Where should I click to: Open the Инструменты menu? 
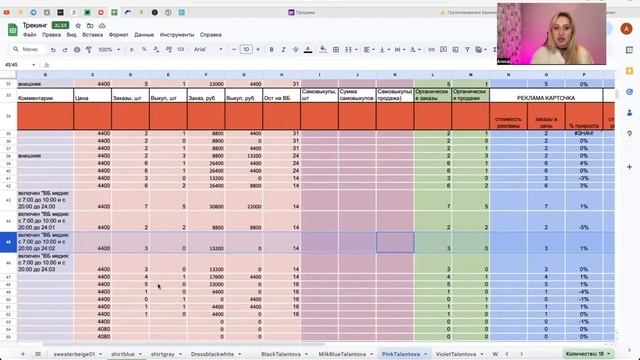pos(177,35)
